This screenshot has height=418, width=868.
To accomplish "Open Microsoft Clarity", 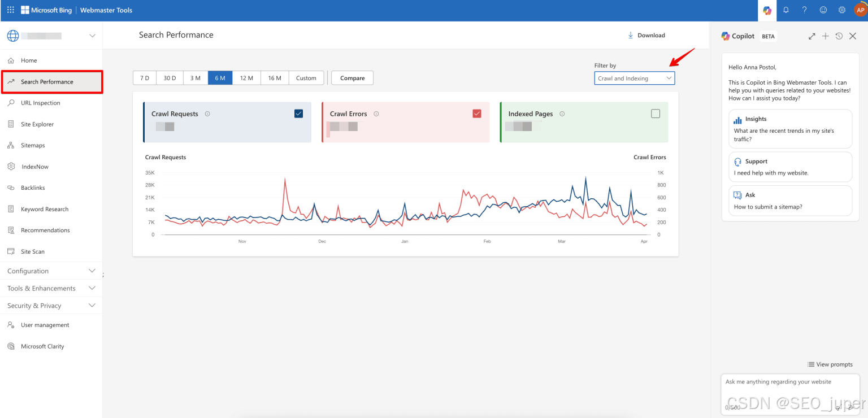I will 51,346.
